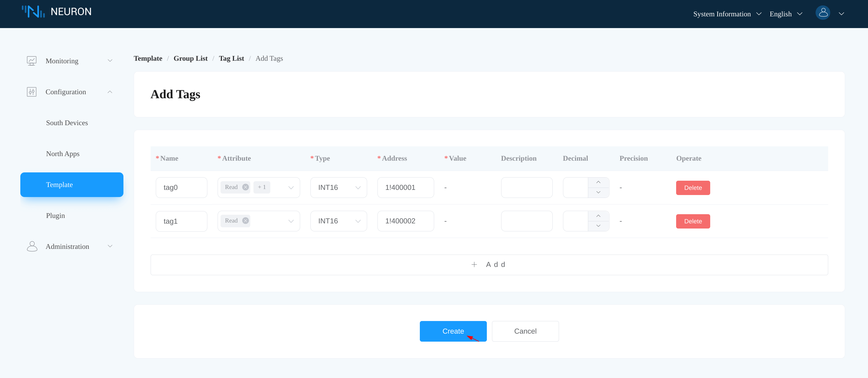Open the Attribute dropdown for tag1

(x=290, y=221)
